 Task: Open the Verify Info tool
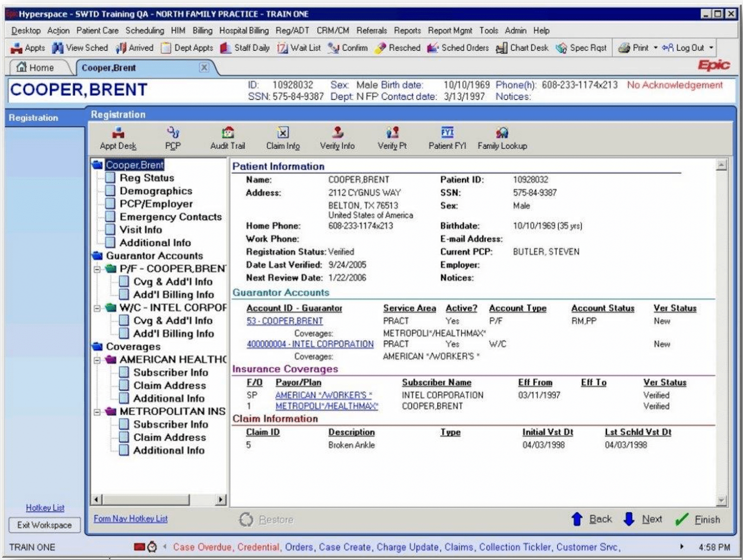337,133
